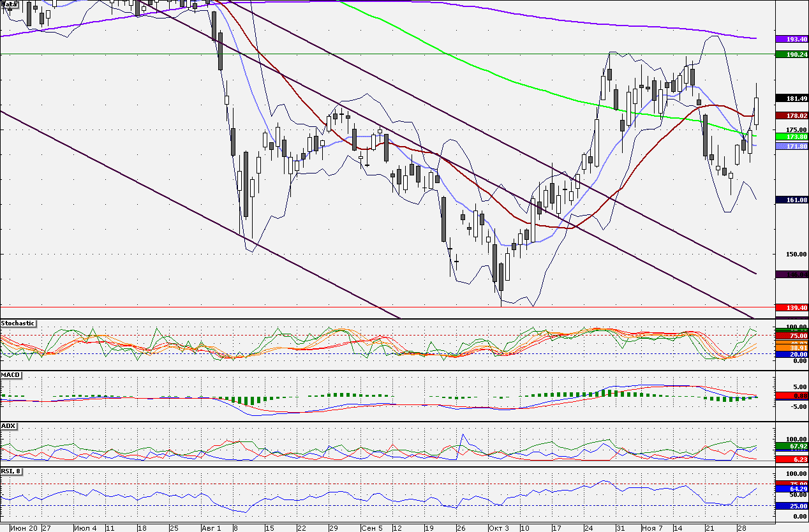Click the MACD 0.88 value tag
The height and width of the screenshot is (532, 809).
[x=791, y=395]
